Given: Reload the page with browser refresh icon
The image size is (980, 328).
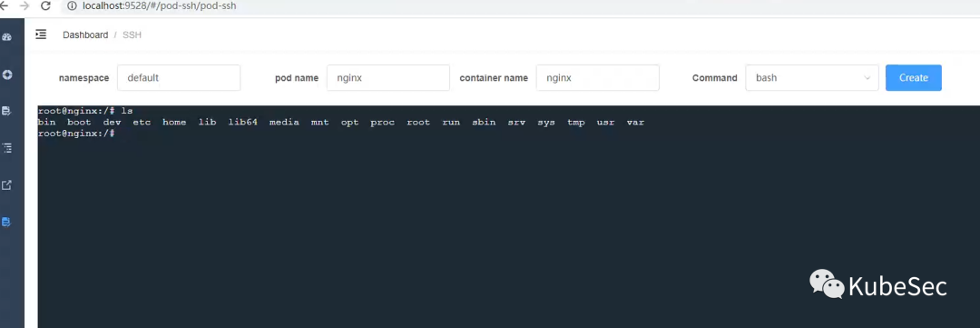Looking at the screenshot, I should (45, 6).
